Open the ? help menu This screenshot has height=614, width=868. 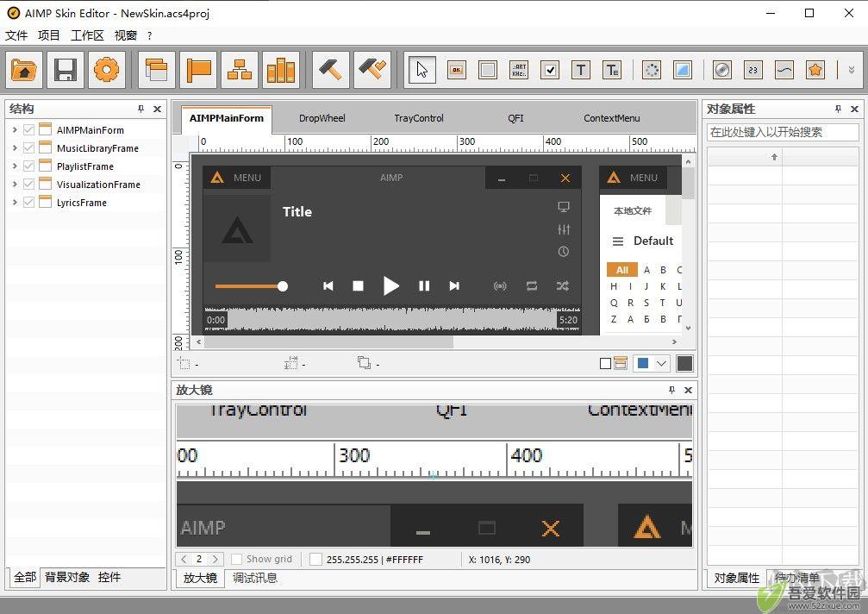click(149, 35)
